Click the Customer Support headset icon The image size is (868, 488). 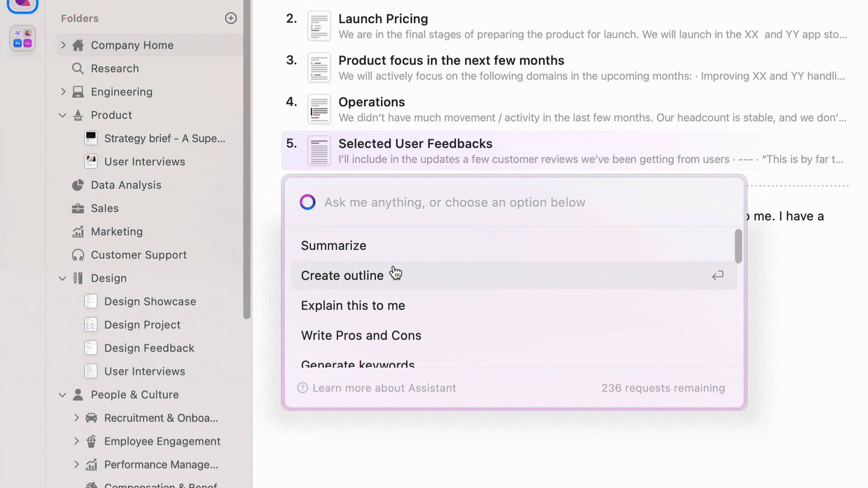coord(78,255)
